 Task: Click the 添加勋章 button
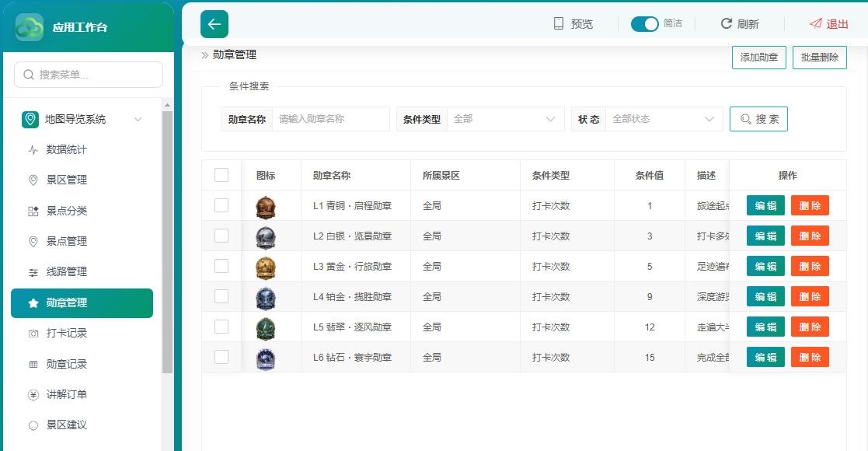click(x=759, y=57)
